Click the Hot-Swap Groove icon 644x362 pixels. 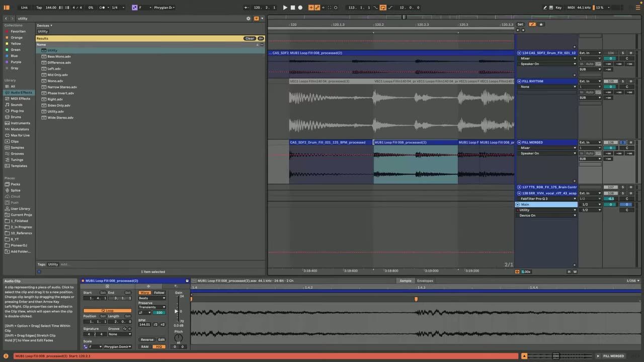point(125,329)
